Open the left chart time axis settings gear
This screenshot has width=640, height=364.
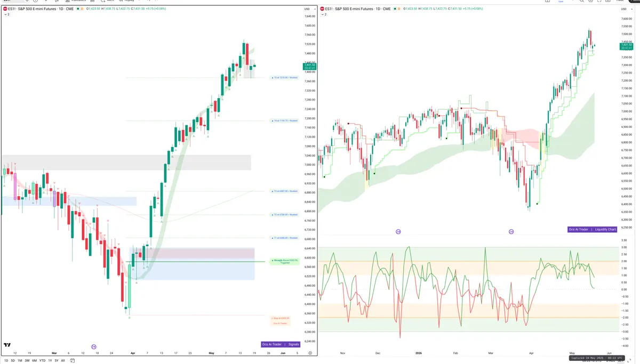pyautogui.click(x=310, y=353)
